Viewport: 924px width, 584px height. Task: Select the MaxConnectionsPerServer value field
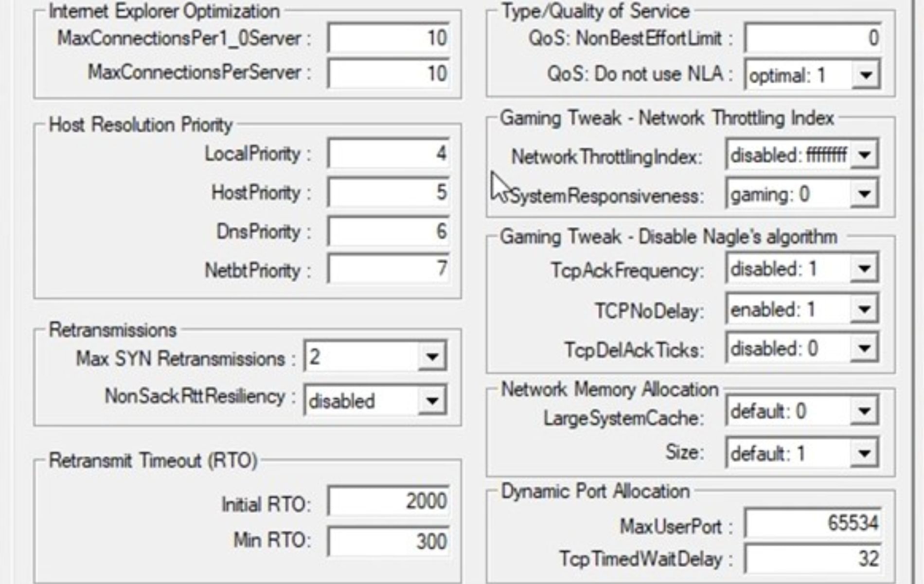tap(389, 73)
